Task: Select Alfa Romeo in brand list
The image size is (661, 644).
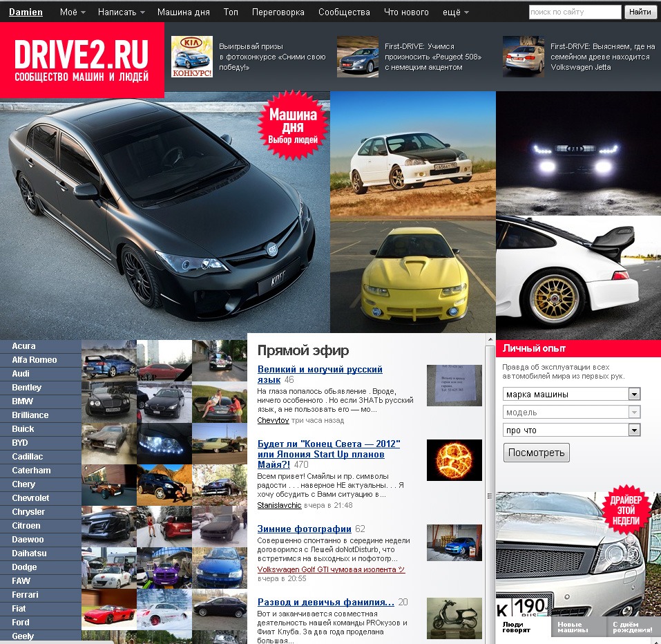Action: [x=34, y=360]
